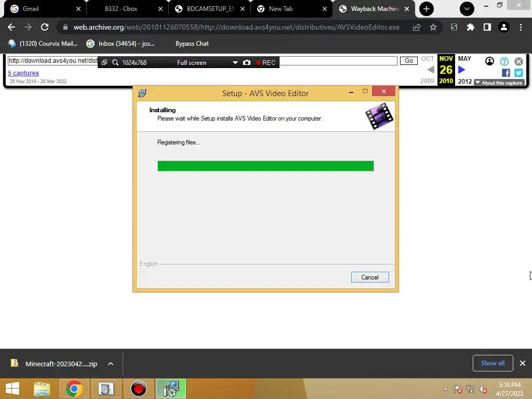This screenshot has width=532, height=399.
Task: Click the setup icon in dialog title bar
Action: (142, 93)
